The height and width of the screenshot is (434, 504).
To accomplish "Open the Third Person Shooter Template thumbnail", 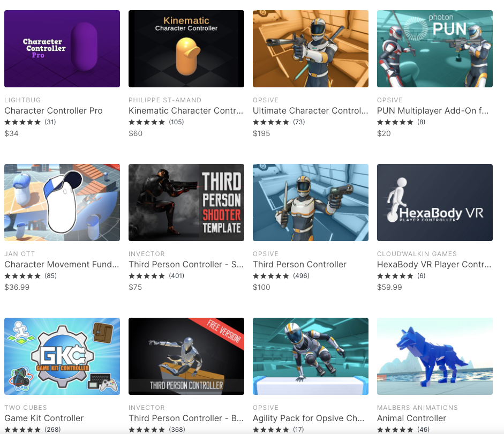I will click(186, 203).
